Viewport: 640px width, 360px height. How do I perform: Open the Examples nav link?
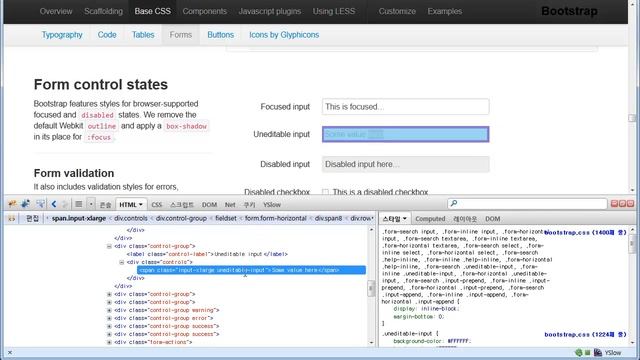click(x=445, y=11)
